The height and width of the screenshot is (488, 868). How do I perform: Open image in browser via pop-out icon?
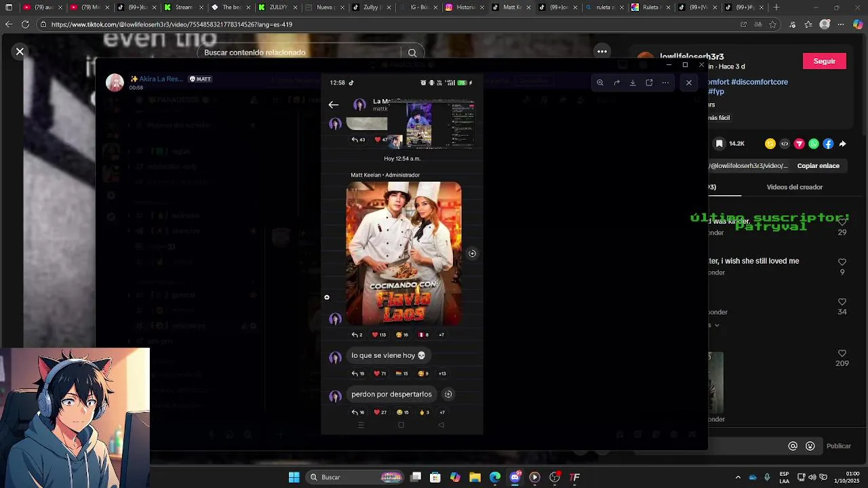pyautogui.click(x=649, y=83)
